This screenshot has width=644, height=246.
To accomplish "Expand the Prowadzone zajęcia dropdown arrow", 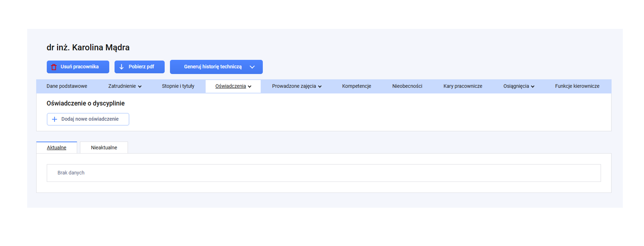I will 320,86.
